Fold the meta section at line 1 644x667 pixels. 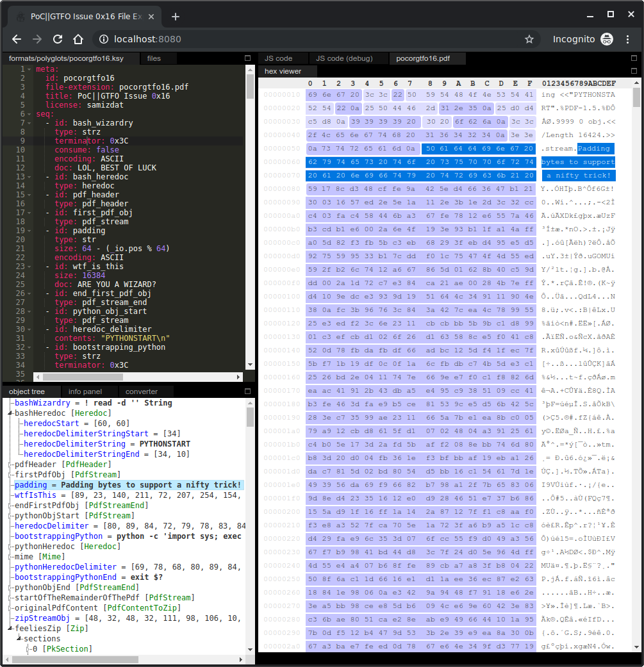29,69
